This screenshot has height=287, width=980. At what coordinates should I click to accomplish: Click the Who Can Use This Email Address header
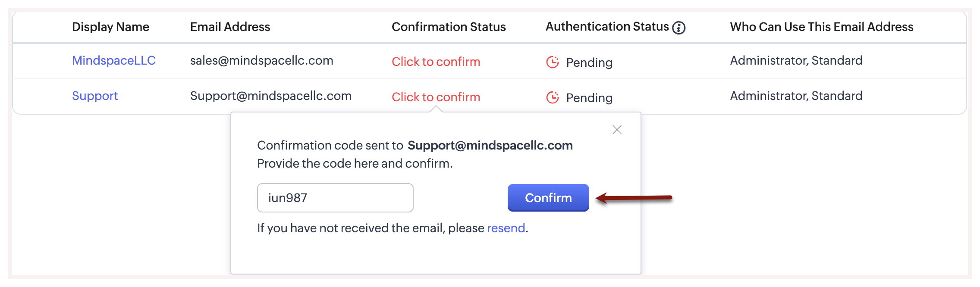(821, 27)
